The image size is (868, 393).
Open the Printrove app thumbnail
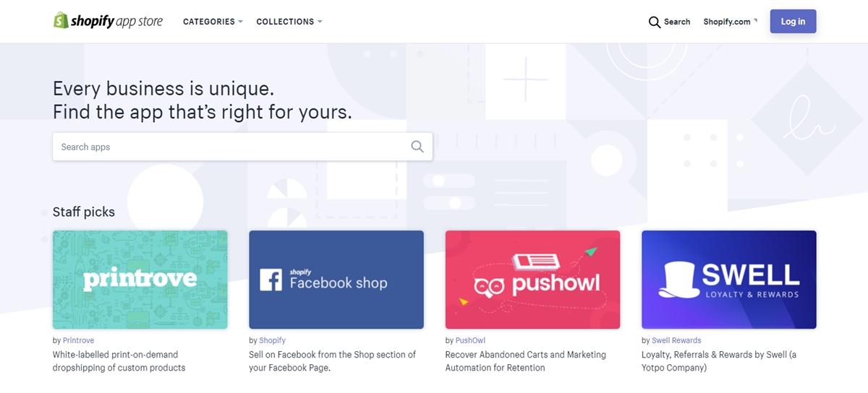click(140, 280)
